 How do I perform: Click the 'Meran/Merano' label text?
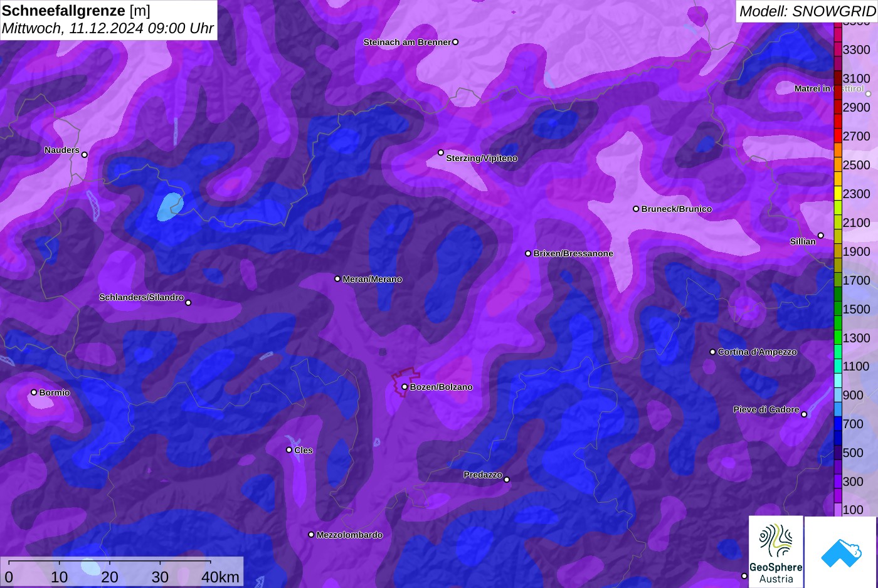pos(373,279)
